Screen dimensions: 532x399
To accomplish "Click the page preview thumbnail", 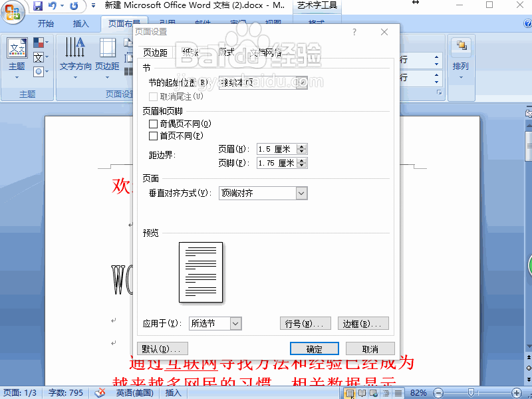I will [x=201, y=272].
